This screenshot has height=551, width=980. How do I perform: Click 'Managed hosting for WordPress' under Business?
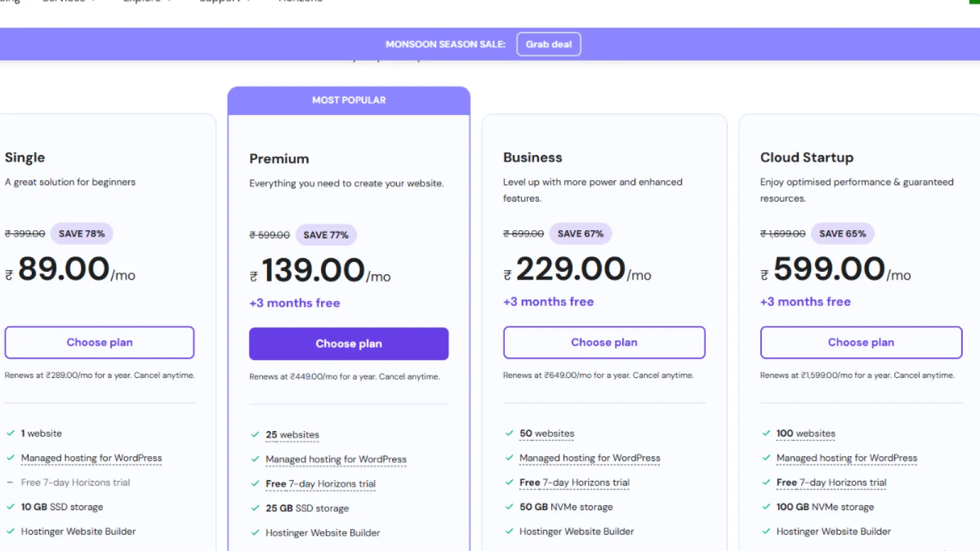pyautogui.click(x=590, y=458)
